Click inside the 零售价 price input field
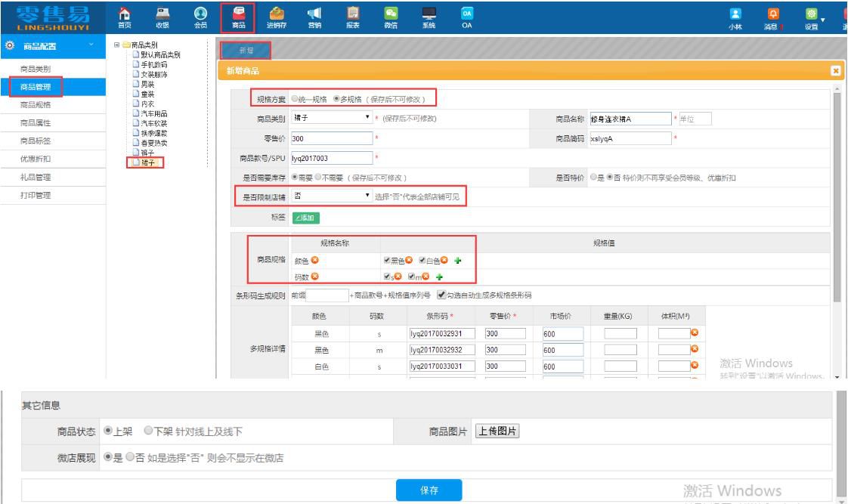 (x=333, y=137)
